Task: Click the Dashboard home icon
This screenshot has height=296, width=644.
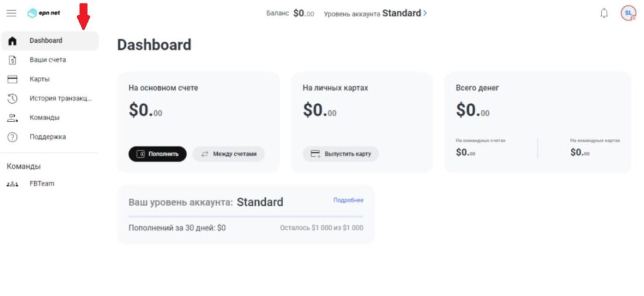Action: point(12,41)
